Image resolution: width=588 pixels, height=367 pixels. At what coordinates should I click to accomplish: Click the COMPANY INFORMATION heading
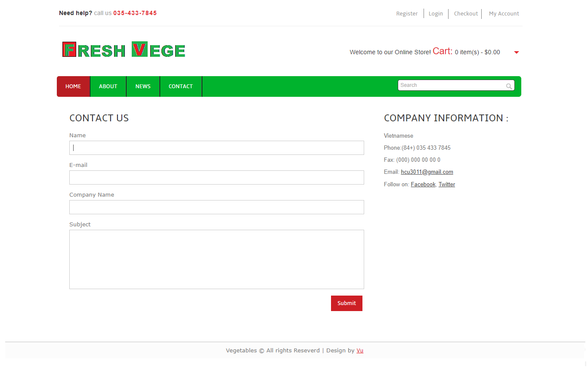(446, 118)
